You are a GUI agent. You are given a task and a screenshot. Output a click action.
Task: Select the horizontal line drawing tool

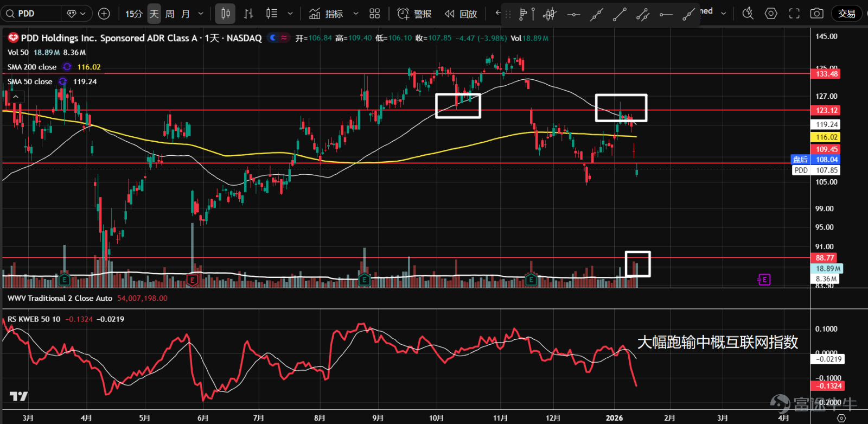573,15
